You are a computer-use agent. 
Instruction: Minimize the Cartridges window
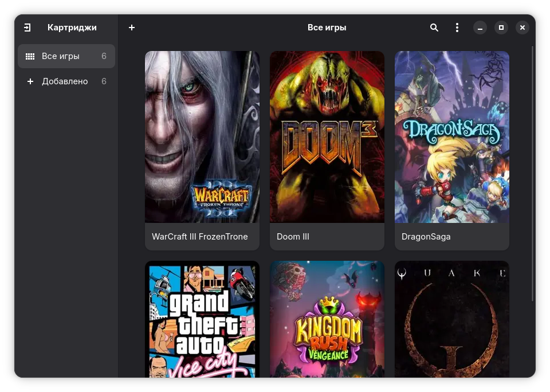click(480, 28)
